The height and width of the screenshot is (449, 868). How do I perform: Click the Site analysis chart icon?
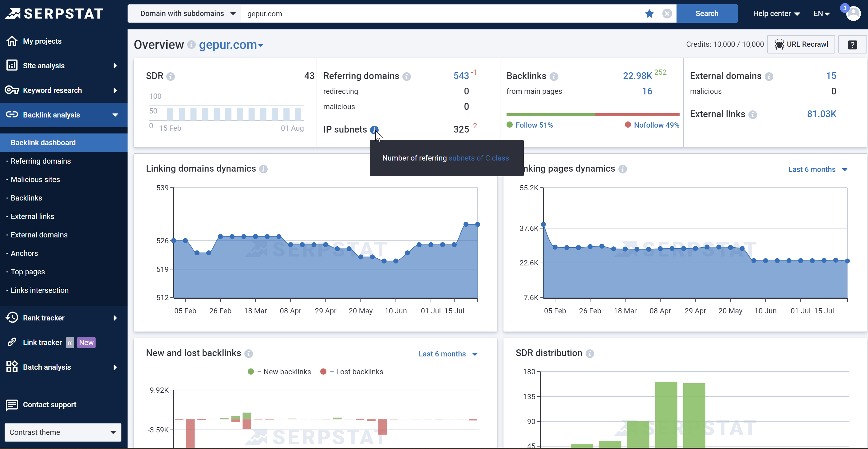coord(12,66)
